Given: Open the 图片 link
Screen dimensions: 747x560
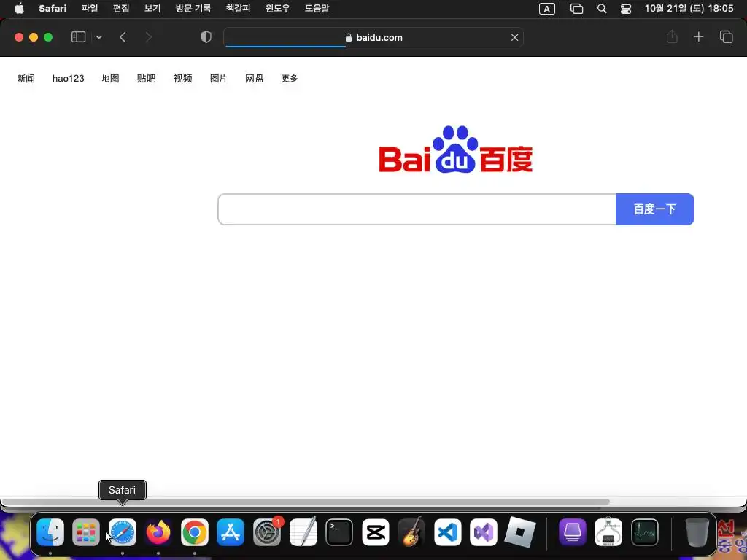Looking at the screenshot, I should click(219, 78).
